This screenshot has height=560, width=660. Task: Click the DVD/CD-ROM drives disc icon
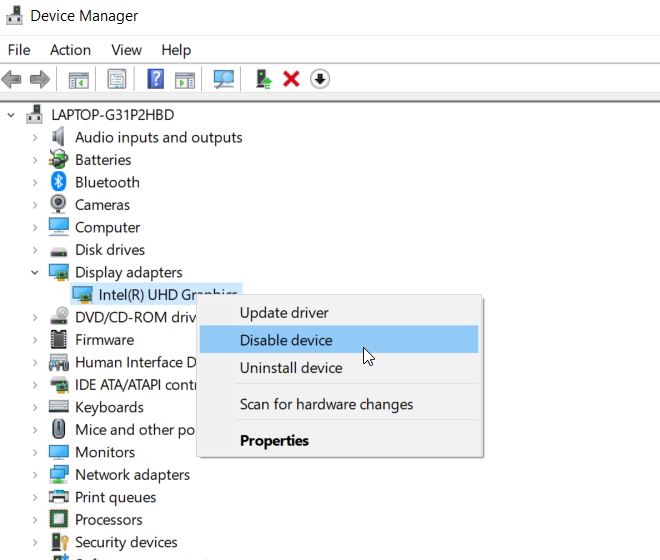click(59, 316)
